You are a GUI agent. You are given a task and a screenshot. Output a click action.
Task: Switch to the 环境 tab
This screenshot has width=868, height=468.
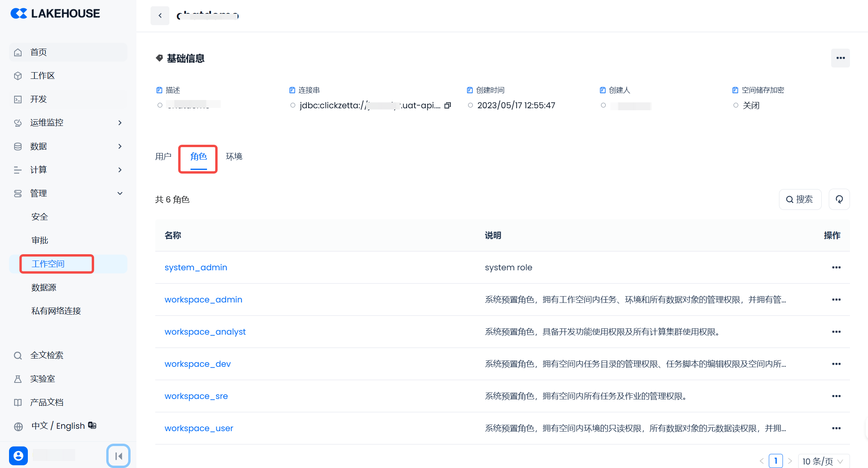[x=234, y=157]
